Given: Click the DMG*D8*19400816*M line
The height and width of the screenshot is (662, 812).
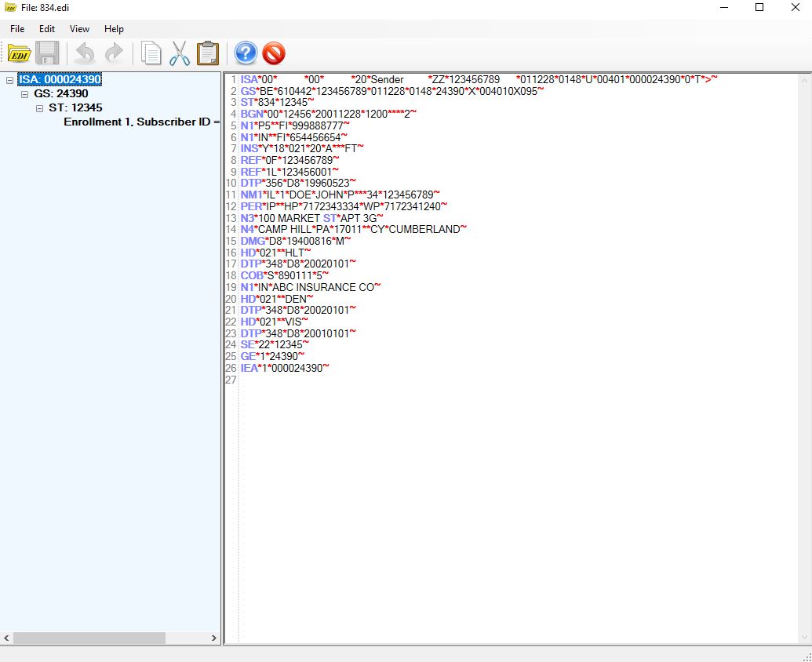Looking at the screenshot, I should click(x=295, y=241).
